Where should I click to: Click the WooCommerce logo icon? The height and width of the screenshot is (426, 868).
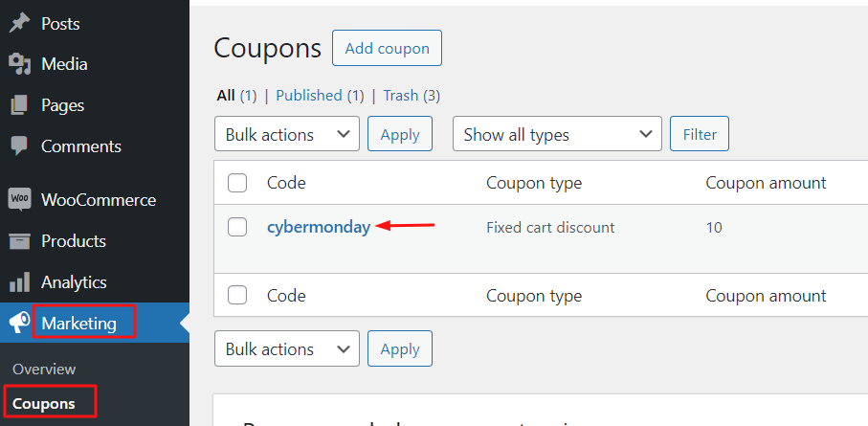pyautogui.click(x=19, y=200)
